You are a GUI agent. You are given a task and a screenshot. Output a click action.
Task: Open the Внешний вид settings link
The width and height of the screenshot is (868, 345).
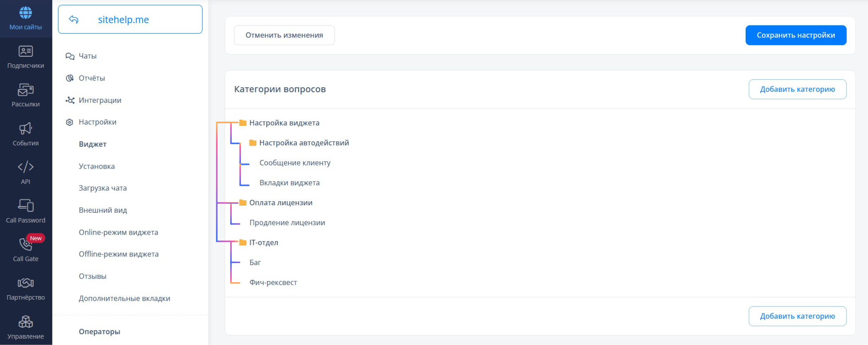(103, 210)
